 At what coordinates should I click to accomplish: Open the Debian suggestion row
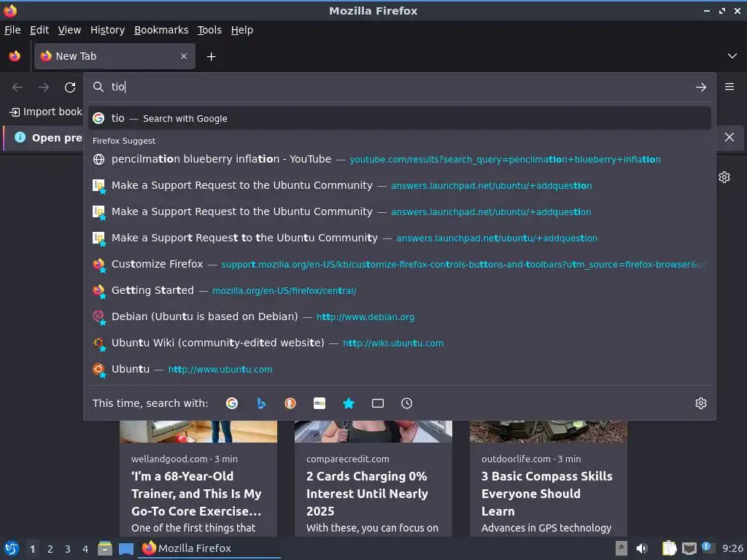pyautogui.click(x=400, y=316)
